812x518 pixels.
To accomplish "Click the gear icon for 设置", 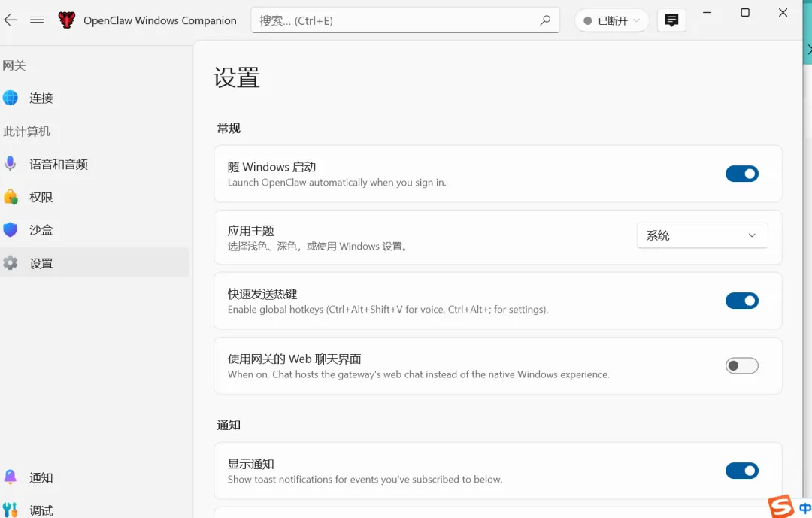I will pyautogui.click(x=11, y=262).
